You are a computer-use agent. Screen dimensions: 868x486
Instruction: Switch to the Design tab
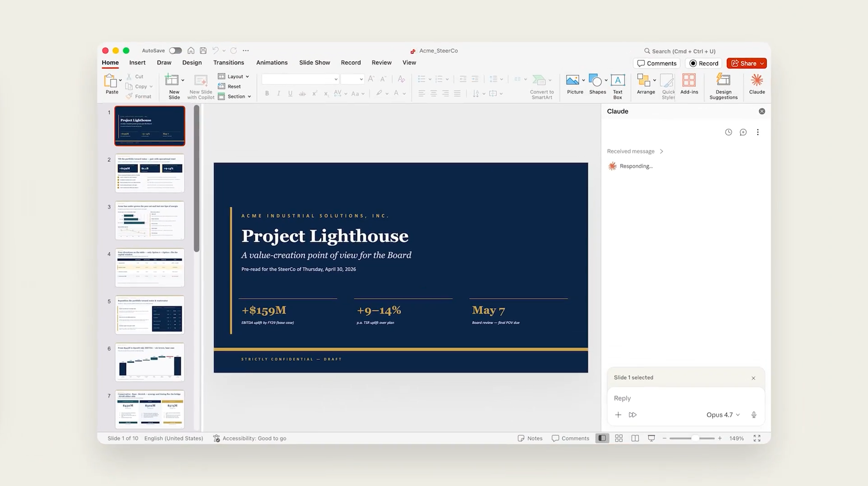point(192,62)
